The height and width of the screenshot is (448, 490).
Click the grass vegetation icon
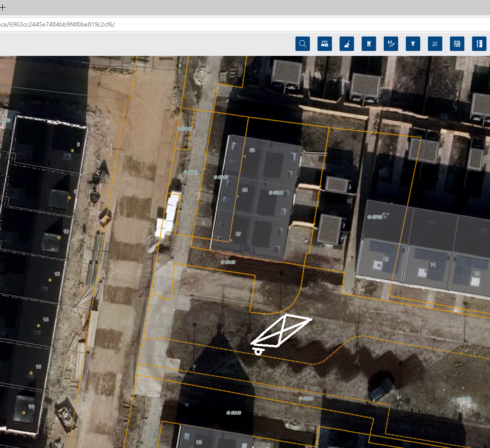(x=435, y=44)
